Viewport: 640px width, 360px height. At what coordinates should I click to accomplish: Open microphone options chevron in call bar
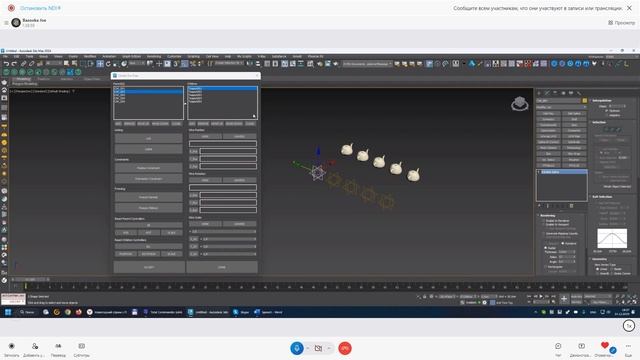click(307, 348)
